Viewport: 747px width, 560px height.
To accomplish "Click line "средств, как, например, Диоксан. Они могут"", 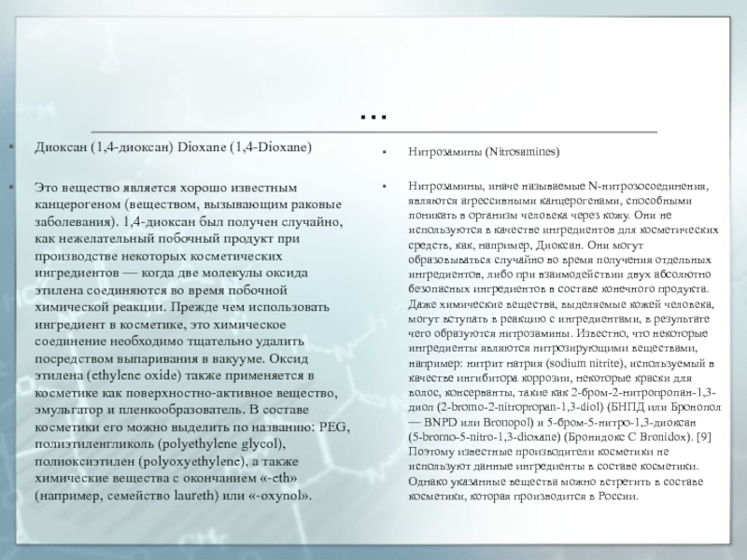I will (526, 245).
